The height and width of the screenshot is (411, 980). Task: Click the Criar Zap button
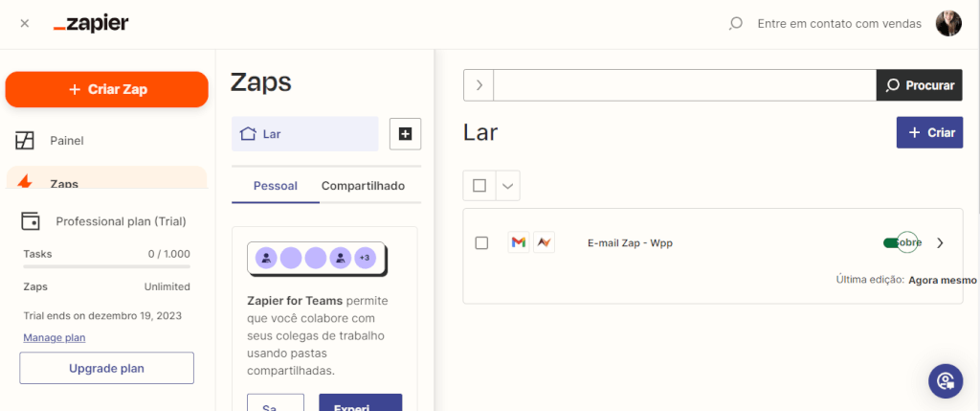pos(107,89)
